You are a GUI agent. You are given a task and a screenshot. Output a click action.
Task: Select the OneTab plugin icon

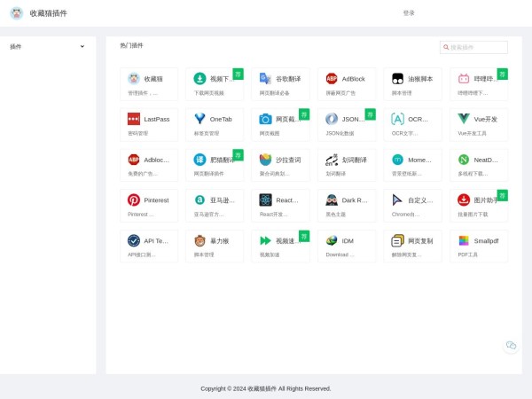click(x=200, y=119)
